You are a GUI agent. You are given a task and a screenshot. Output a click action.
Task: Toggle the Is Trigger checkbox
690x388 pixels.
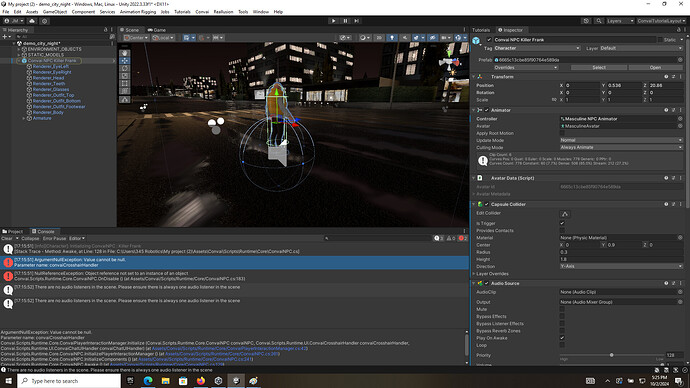562,223
